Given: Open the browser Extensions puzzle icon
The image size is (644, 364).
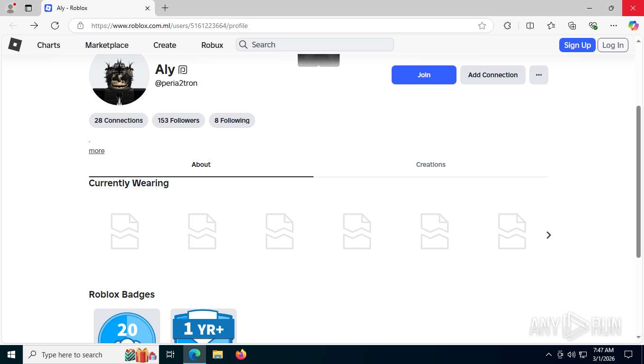Looking at the screenshot, I should tap(507, 26).
